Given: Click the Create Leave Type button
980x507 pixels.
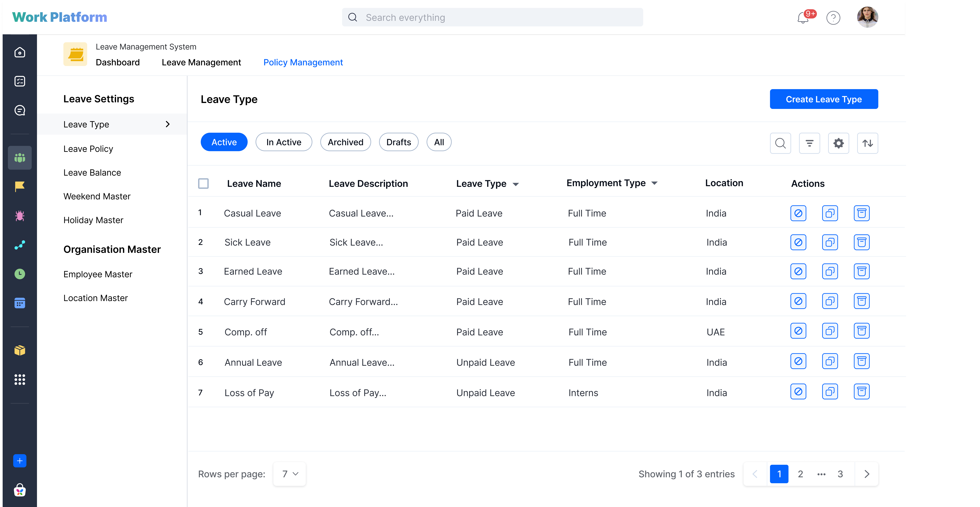Looking at the screenshot, I should [x=824, y=99].
